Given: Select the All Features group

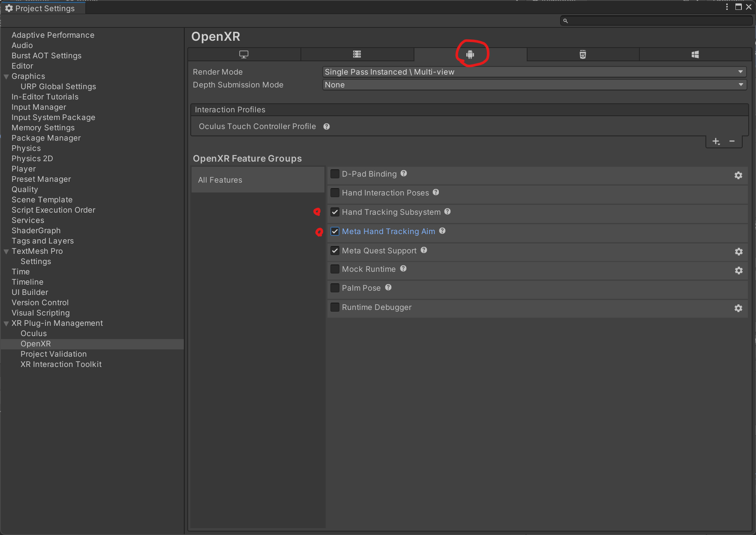Looking at the screenshot, I should pyautogui.click(x=220, y=180).
